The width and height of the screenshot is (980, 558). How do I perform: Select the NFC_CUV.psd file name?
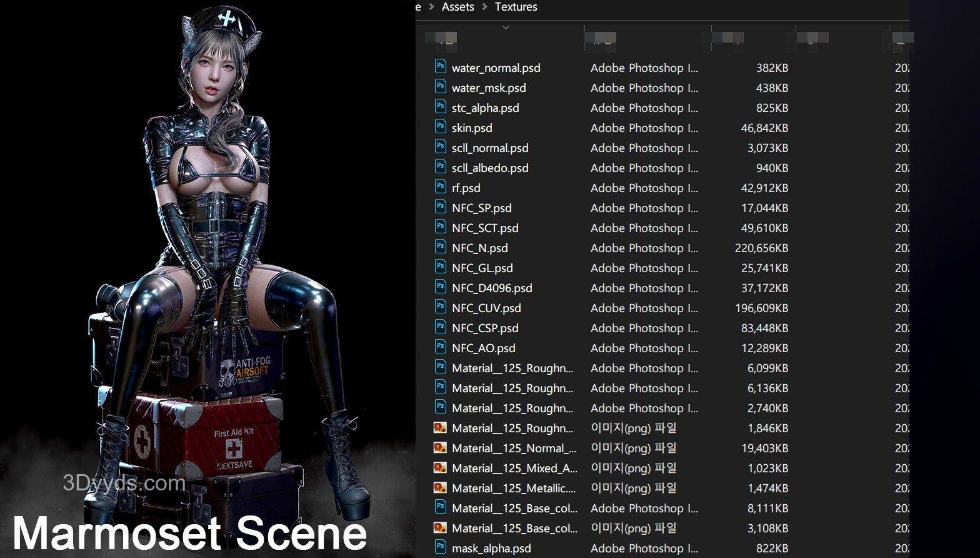(486, 308)
